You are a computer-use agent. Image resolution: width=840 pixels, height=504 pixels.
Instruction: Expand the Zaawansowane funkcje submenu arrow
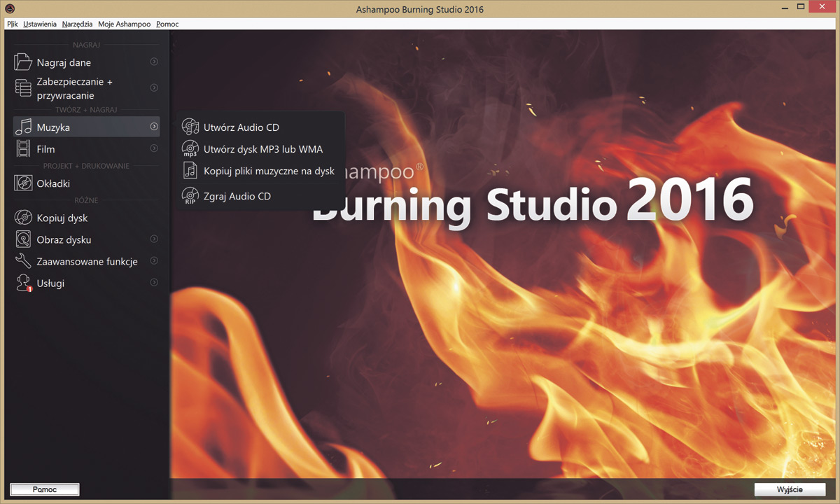[154, 261]
